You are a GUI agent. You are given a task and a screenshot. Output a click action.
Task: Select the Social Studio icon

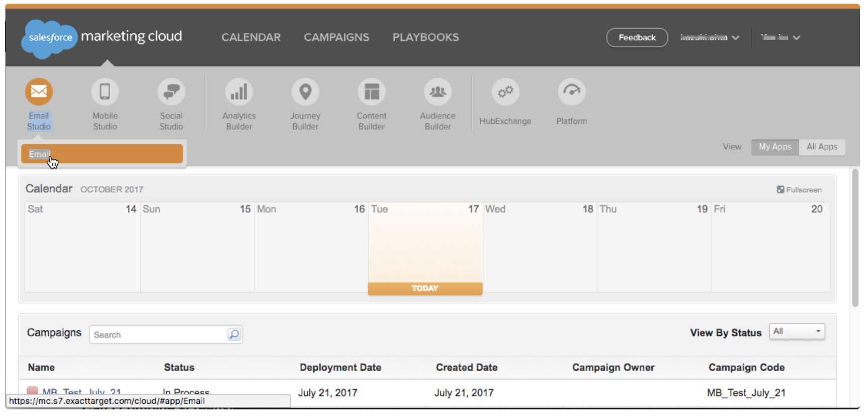(x=171, y=92)
